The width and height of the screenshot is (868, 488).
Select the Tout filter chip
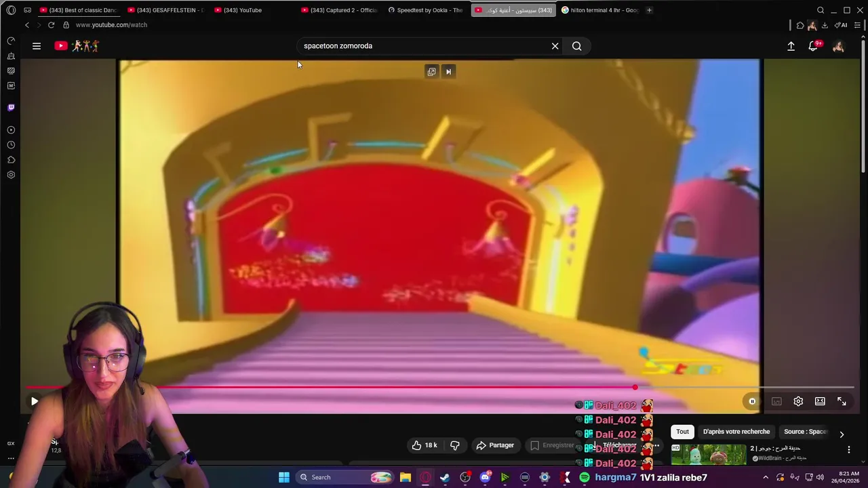tap(682, 432)
